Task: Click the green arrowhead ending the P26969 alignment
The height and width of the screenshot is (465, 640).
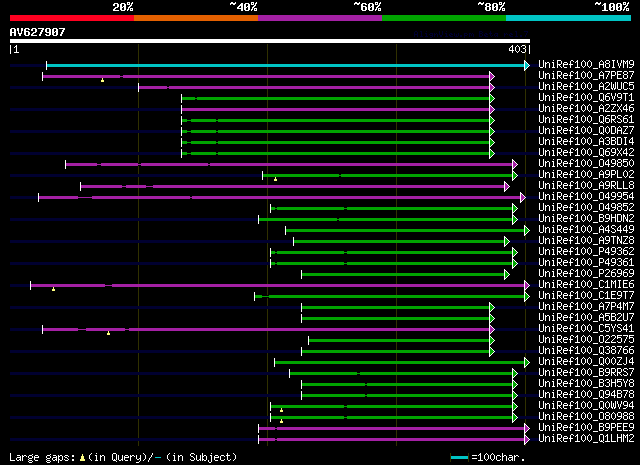Action: pos(507,275)
